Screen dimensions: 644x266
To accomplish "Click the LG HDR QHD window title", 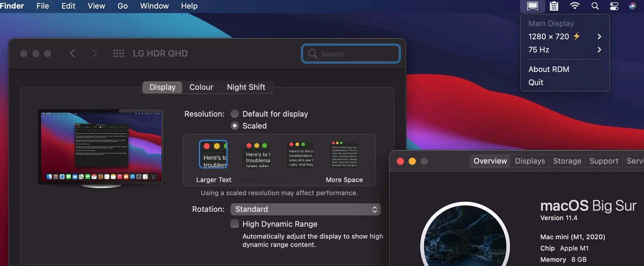I will (160, 53).
